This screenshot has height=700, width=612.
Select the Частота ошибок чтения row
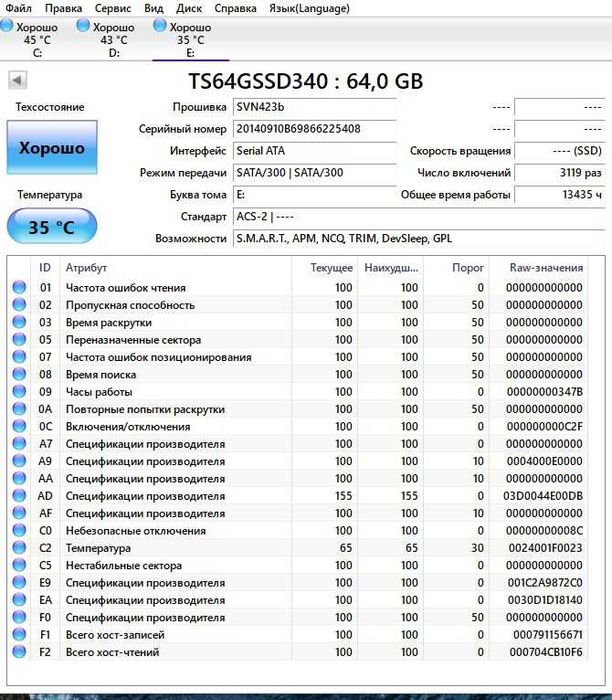click(298, 288)
